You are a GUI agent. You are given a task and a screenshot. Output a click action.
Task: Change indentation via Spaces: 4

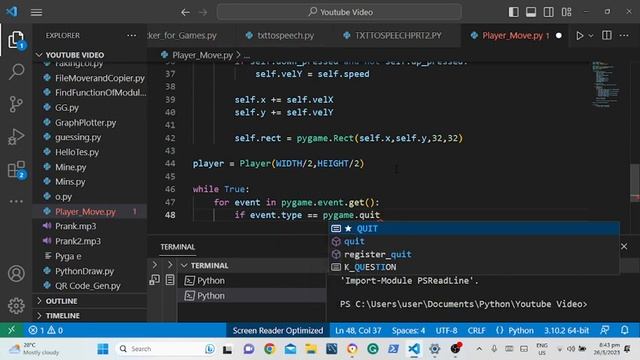point(408,330)
